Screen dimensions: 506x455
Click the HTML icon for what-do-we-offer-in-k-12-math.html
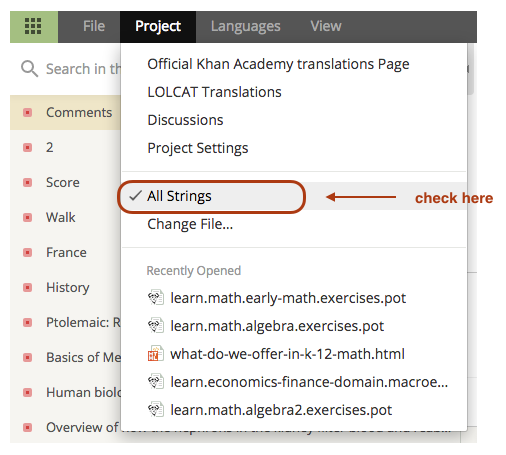pos(156,354)
